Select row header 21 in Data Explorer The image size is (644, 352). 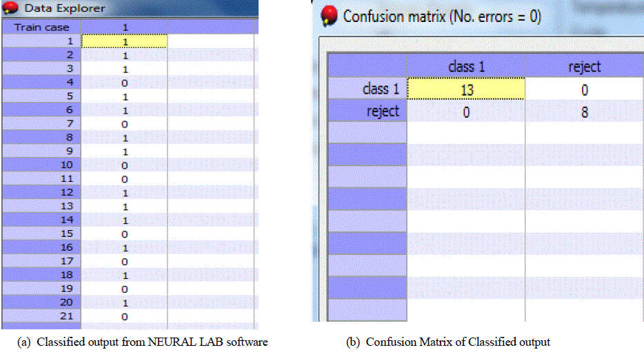(41, 315)
